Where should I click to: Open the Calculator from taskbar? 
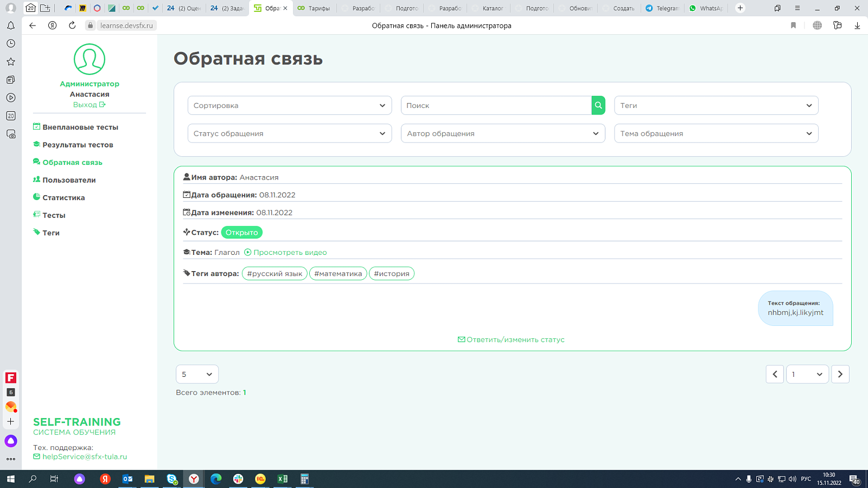click(x=304, y=479)
